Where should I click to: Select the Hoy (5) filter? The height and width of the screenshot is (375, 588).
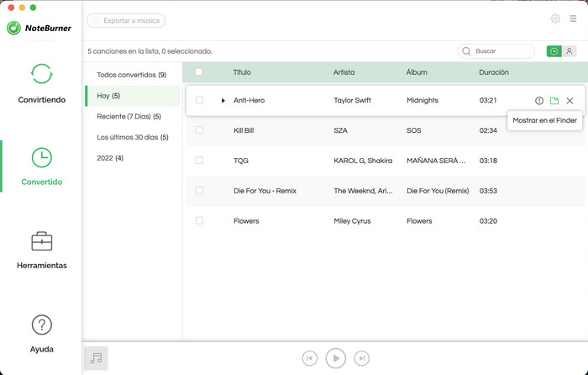[x=133, y=96]
